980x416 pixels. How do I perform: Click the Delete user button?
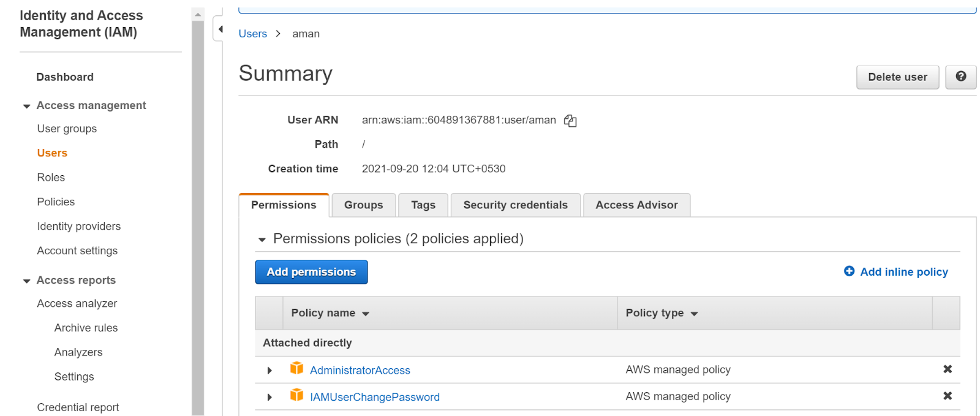[x=897, y=77]
